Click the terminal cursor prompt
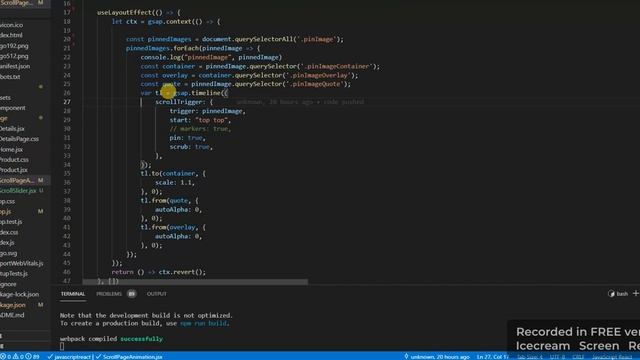 [x=62, y=347]
